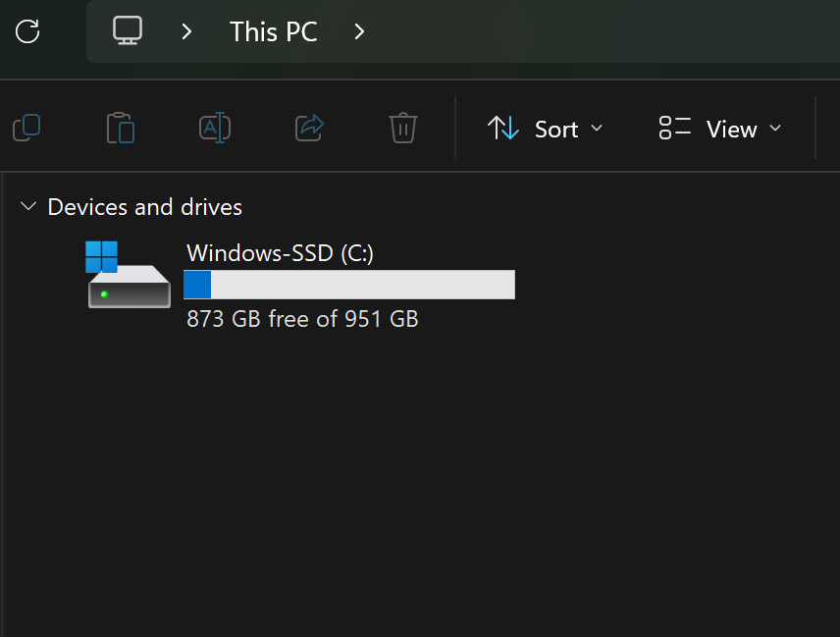Screen dimensions: 840x637
Task: Click the up-down arrows Sort icon
Action: [x=503, y=128]
